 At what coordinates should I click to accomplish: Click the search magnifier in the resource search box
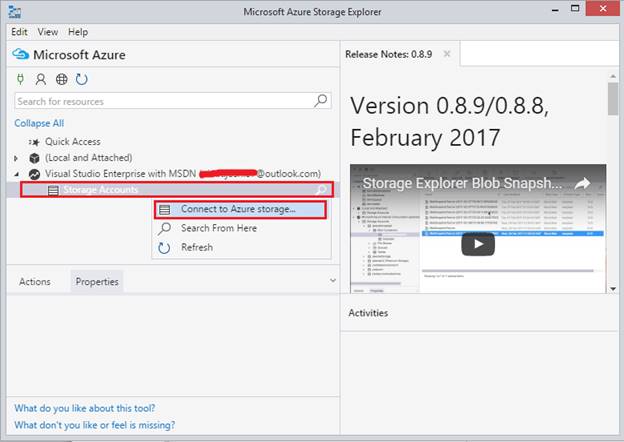click(321, 101)
